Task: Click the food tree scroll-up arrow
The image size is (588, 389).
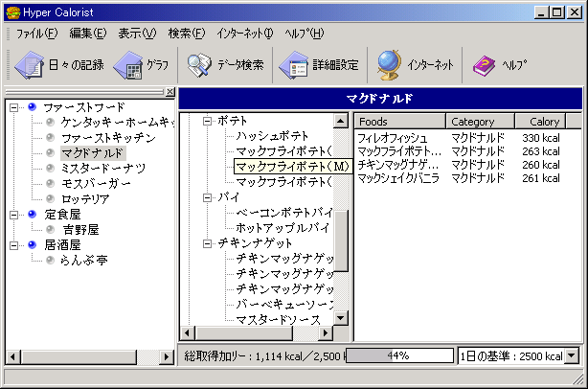Action: (341, 121)
